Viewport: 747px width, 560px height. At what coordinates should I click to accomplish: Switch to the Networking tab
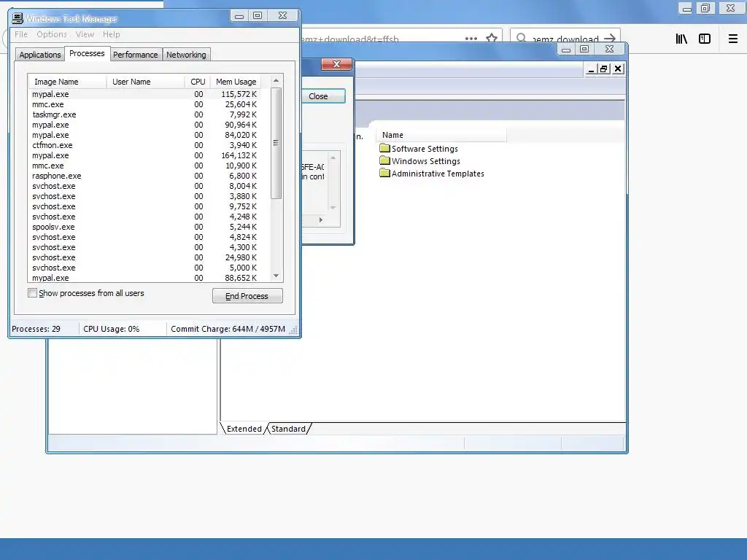coord(186,55)
